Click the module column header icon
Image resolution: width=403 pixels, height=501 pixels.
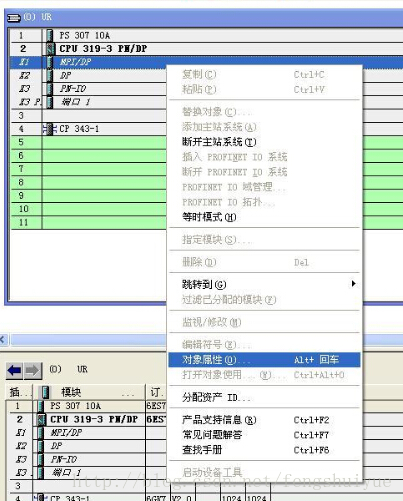[x=46, y=392]
